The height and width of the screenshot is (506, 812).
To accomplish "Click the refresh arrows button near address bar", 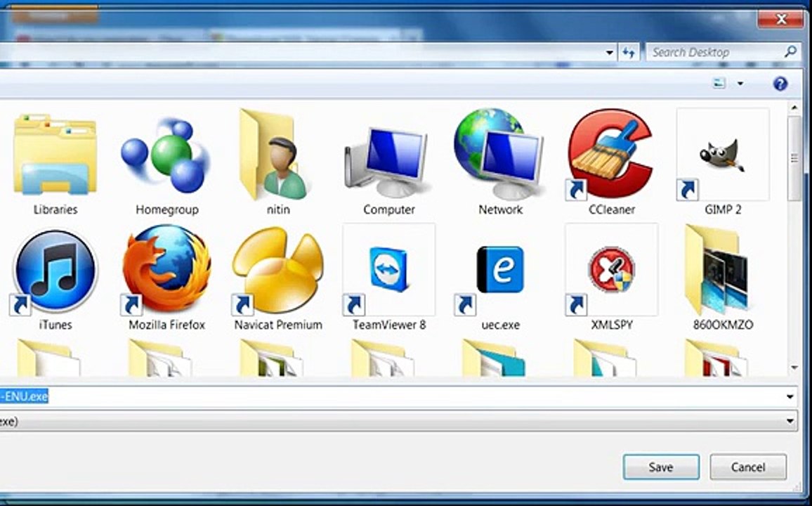I will [629, 52].
